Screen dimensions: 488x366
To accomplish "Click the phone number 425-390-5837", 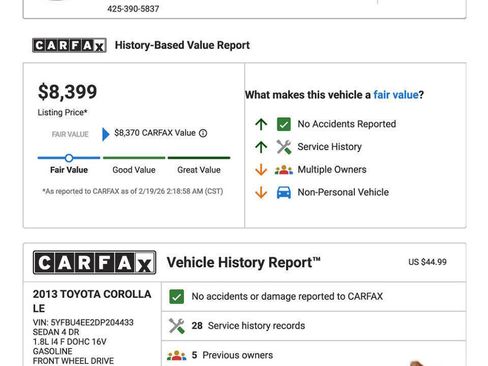I will click(x=133, y=9).
